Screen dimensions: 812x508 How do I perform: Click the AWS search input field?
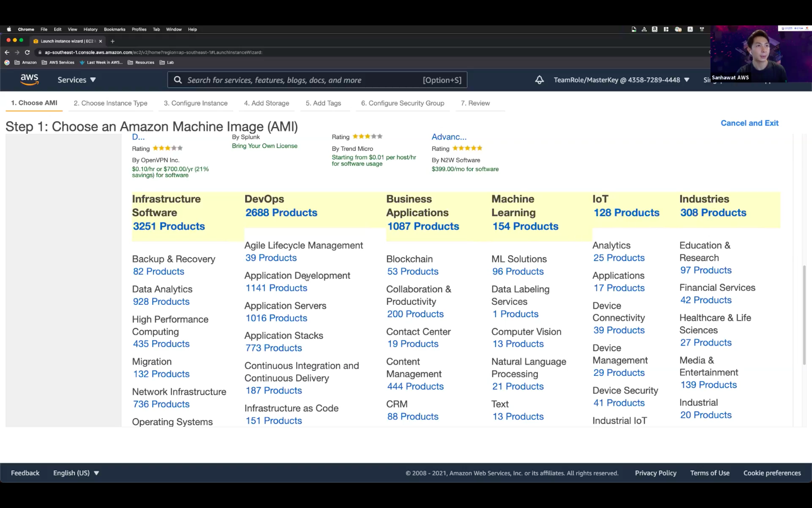317,80
